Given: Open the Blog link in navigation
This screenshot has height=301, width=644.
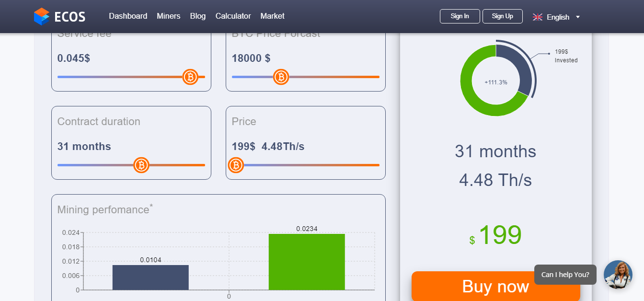Looking at the screenshot, I should click(198, 16).
